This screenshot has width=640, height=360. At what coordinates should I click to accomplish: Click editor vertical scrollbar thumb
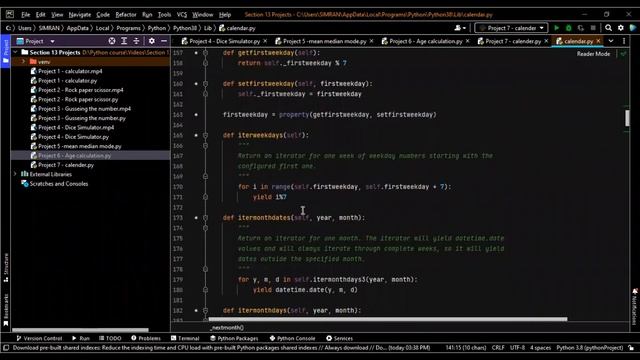(x=627, y=118)
